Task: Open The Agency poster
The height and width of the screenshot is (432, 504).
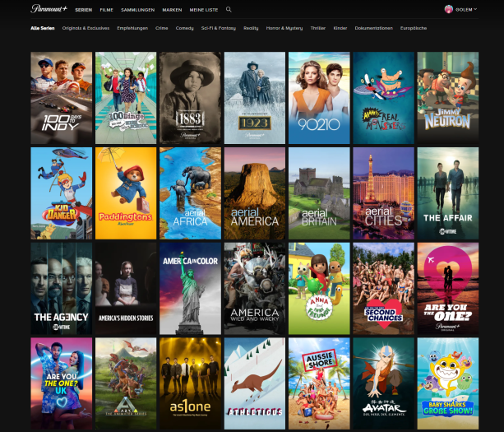Action: pos(62,289)
